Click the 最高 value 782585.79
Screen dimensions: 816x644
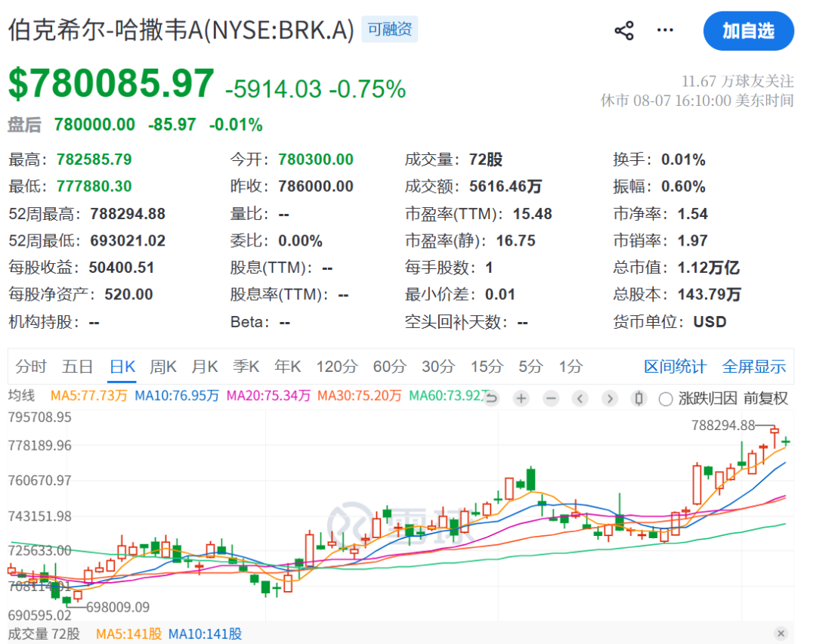(x=94, y=159)
